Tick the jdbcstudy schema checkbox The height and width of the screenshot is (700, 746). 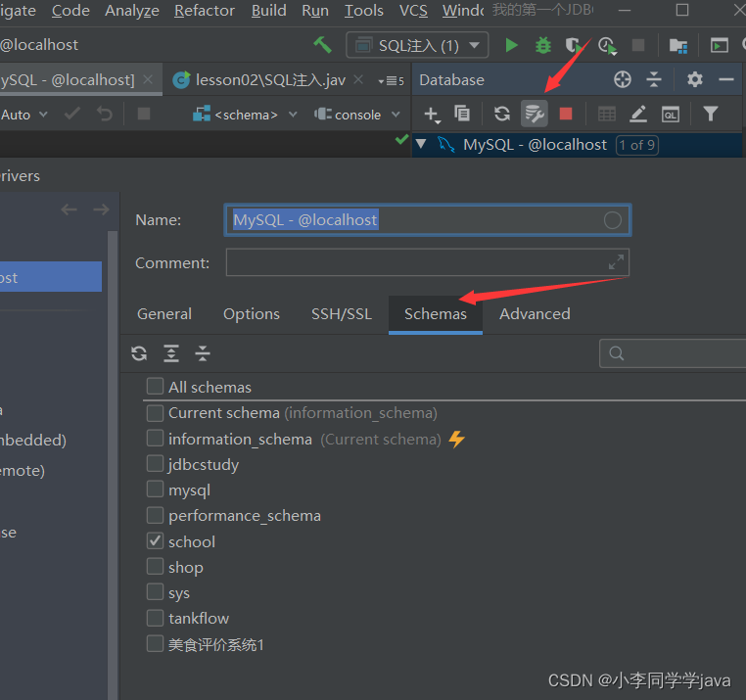pyautogui.click(x=155, y=463)
